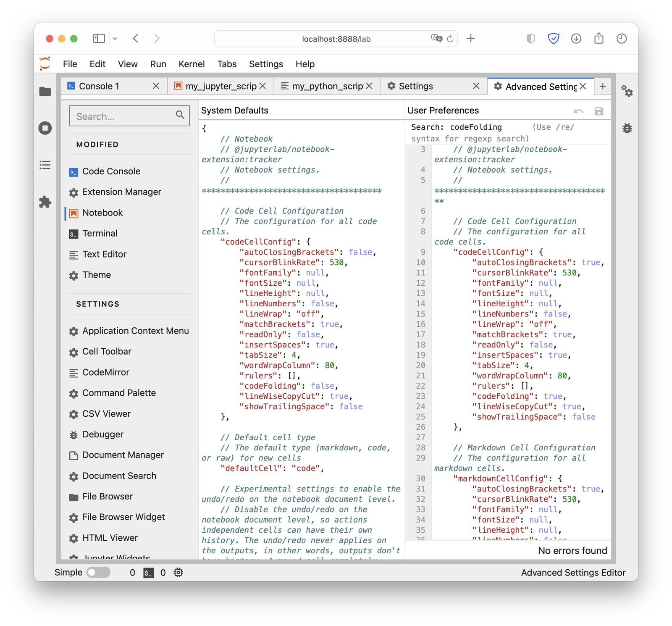The image size is (672, 626).
Task: Select CodeMirror settings
Action: (106, 373)
